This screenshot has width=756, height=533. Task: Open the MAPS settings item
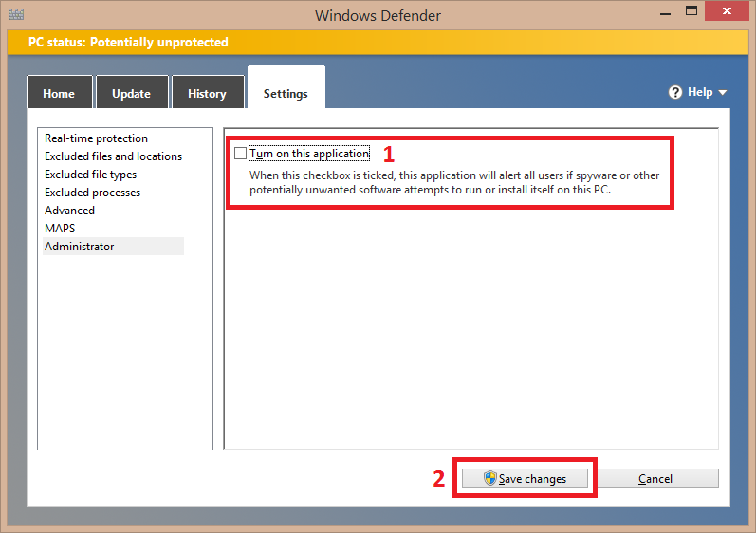pyautogui.click(x=60, y=228)
